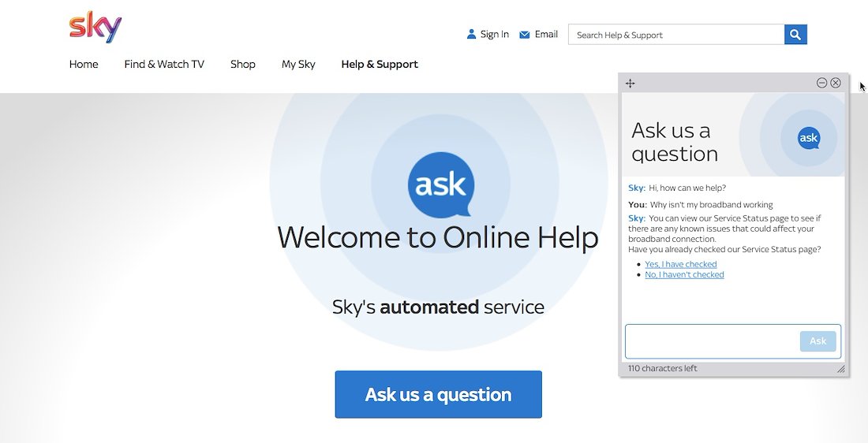
Task: Click the Ask button in chat widget
Action: (x=817, y=341)
